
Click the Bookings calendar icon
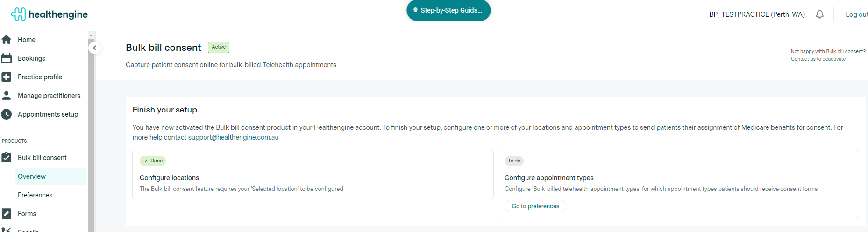[7, 58]
